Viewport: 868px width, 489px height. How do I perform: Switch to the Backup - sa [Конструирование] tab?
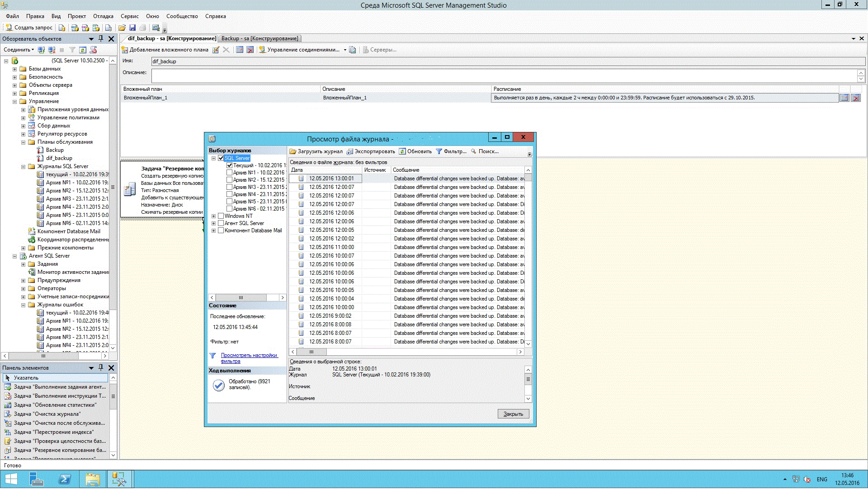tap(259, 38)
